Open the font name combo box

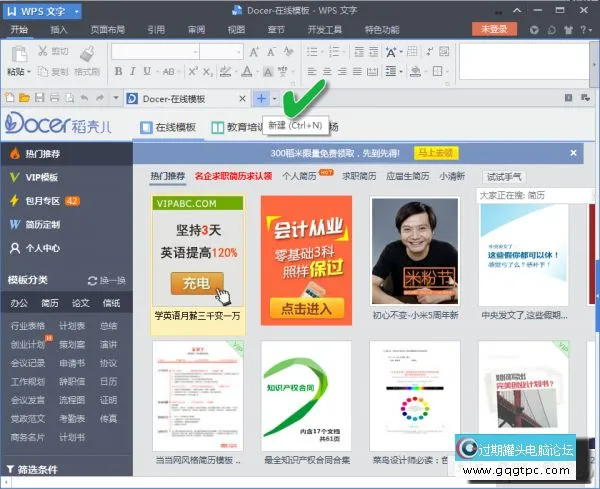pyautogui.click(x=155, y=52)
